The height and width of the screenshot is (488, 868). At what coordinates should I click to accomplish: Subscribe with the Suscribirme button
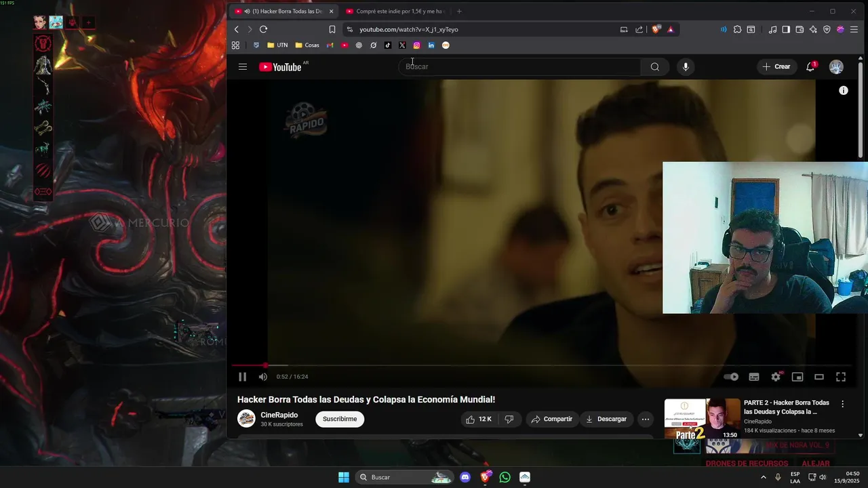pos(340,419)
